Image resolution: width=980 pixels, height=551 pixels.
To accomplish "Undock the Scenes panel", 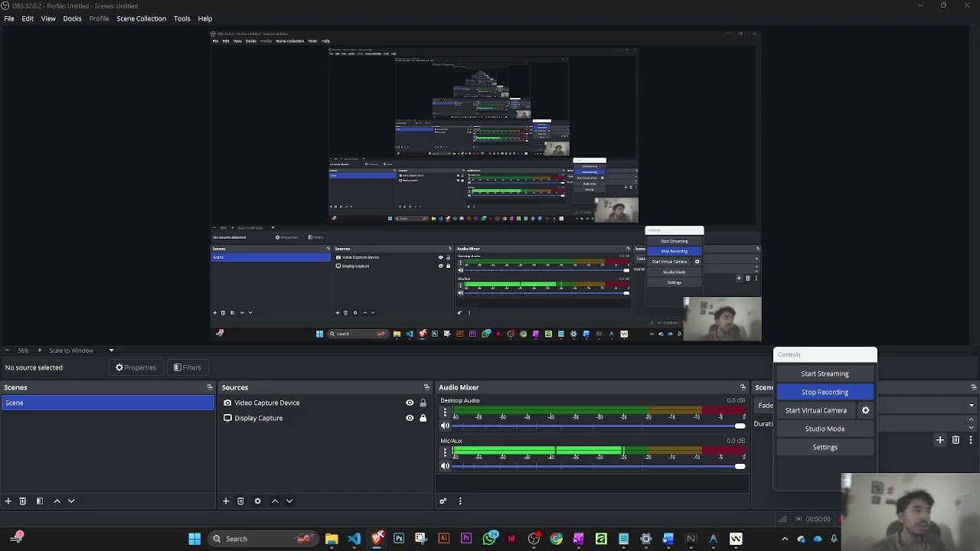I will click(210, 387).
